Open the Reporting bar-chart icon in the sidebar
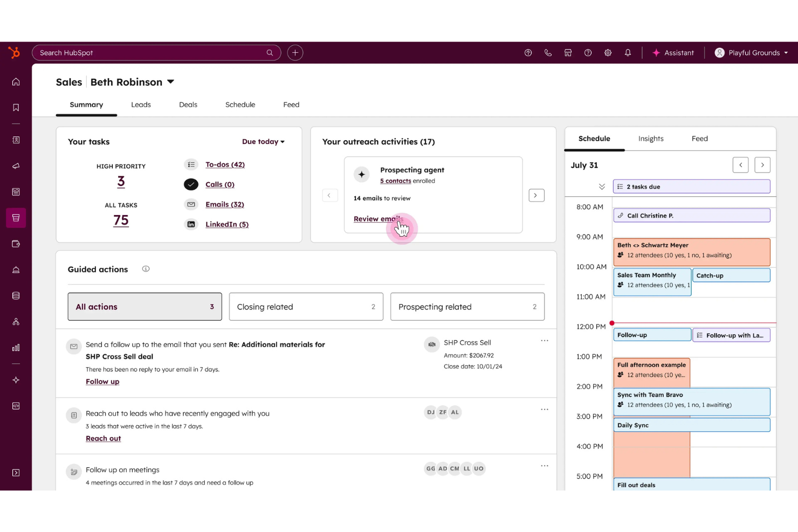Screen dimensions: 798x532 pos(16,348)
